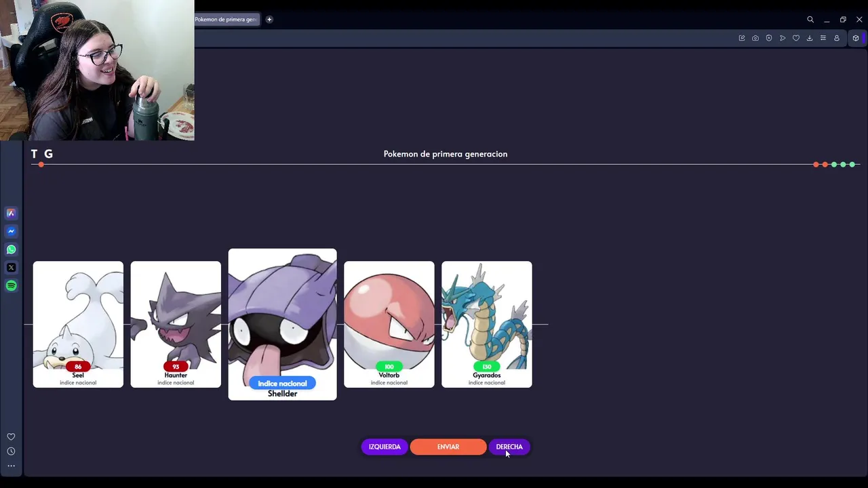The image size is (868, 488).
Task: Click the 'Pokemon de primera generacion' title
Action: point(446,154)
